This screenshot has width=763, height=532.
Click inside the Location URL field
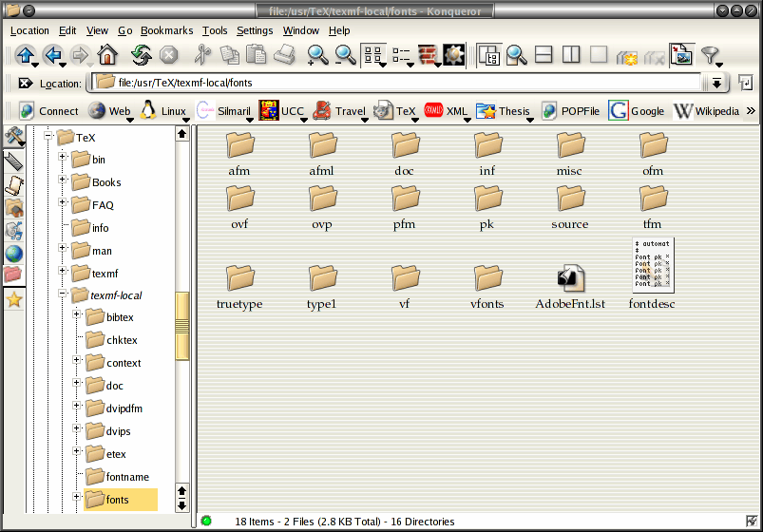click(399, 83)
